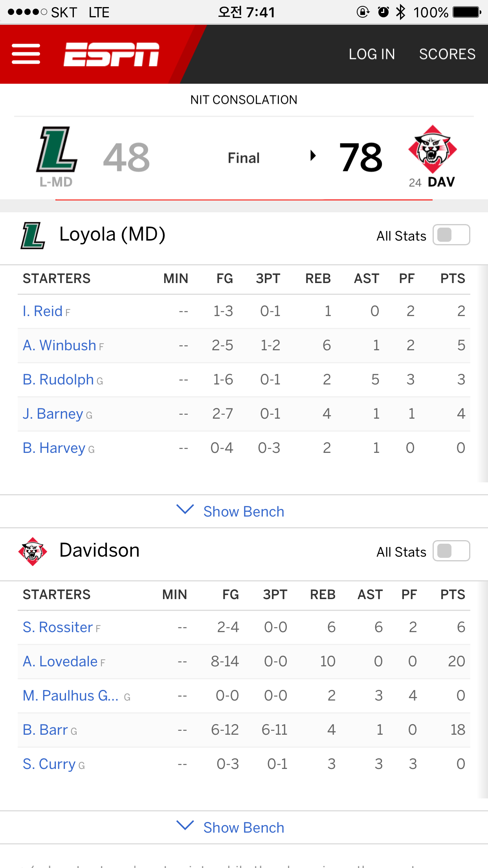Image resolution: width=488 pixels, height=868 pixels.
Task: Tap Davidson's final score 78
Action: [361, 158]
